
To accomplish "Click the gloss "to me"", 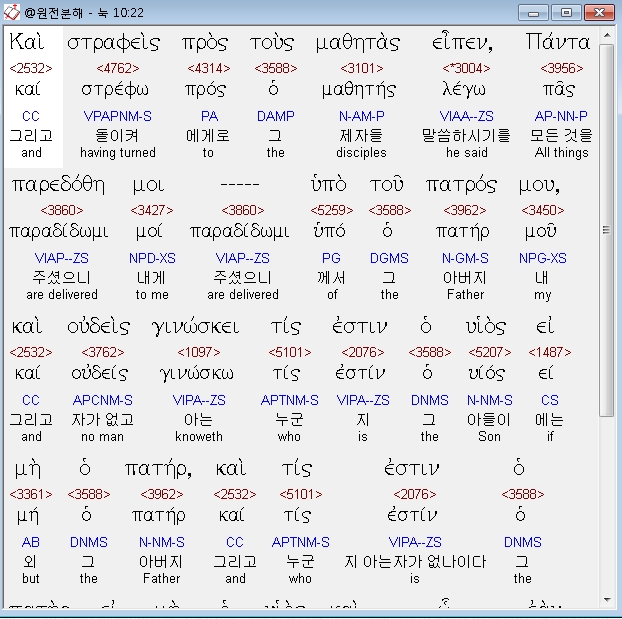I will coord(152,294).
